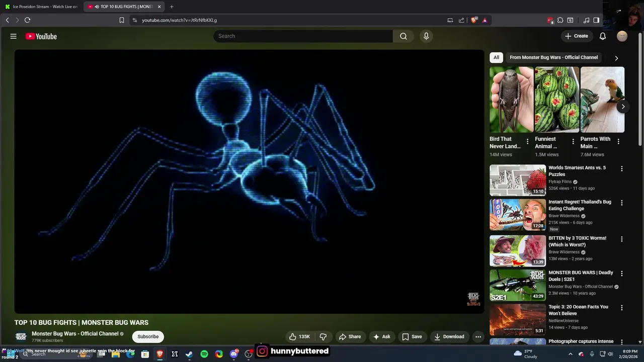Go back in the browser
Screen dimensions: 644x362
click(x=8, y=20)
